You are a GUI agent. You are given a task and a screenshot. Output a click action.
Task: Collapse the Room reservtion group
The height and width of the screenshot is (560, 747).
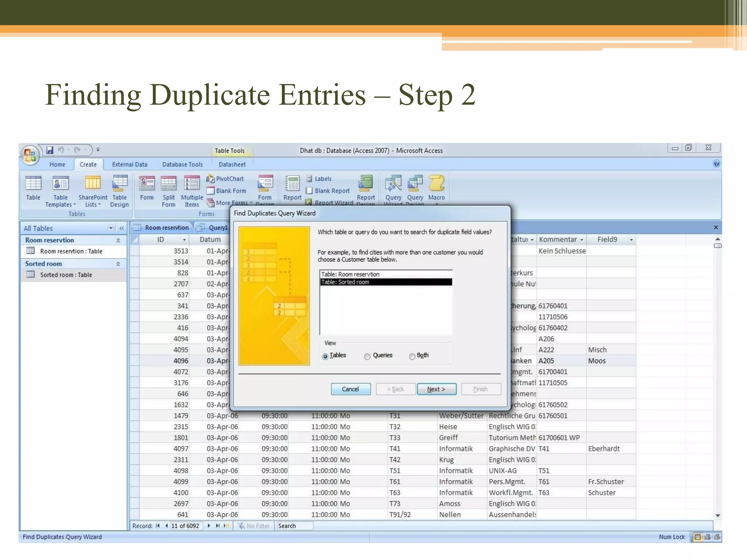point(118,240)
